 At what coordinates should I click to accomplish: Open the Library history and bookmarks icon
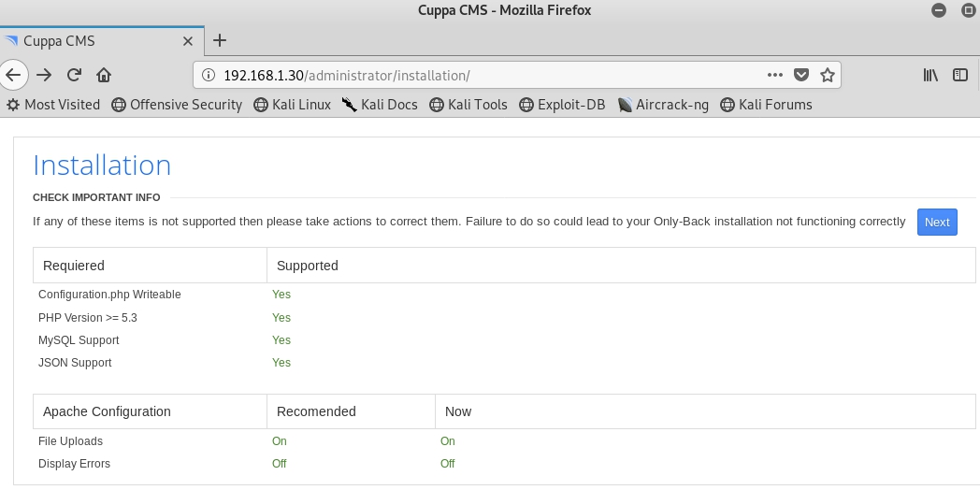point(930,75)
